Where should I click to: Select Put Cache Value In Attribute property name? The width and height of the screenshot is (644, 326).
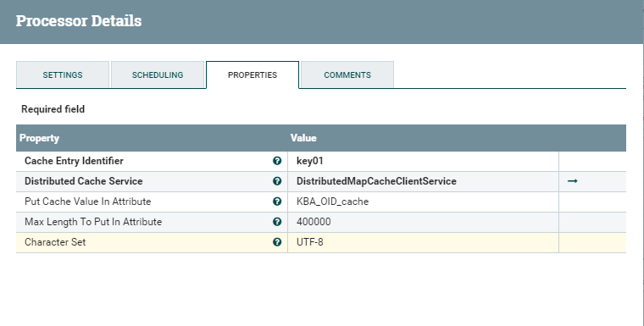87,202
